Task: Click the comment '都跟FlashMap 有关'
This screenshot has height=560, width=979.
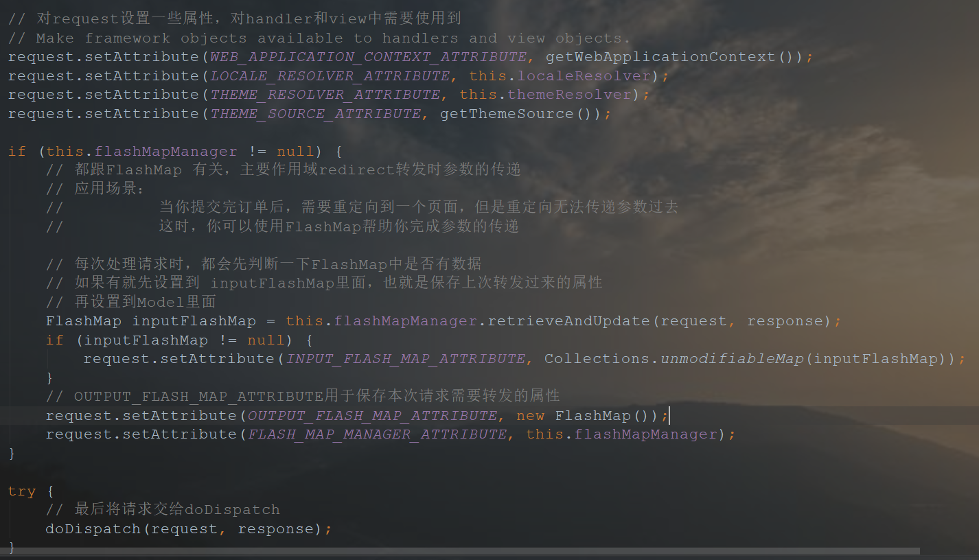Action: tap(283, 170)
